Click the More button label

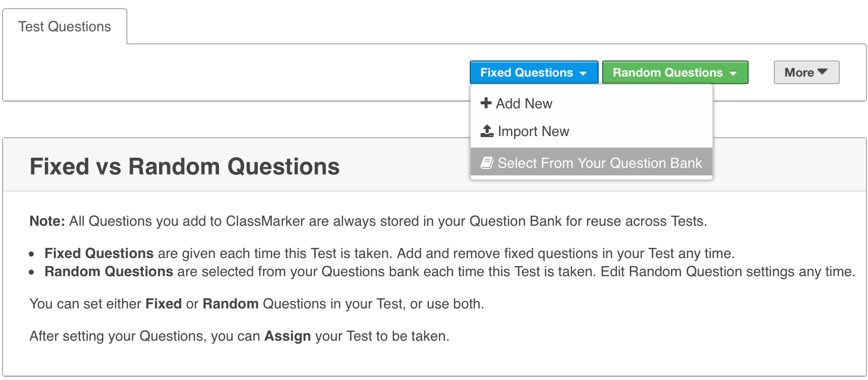(x=799, y=73)
